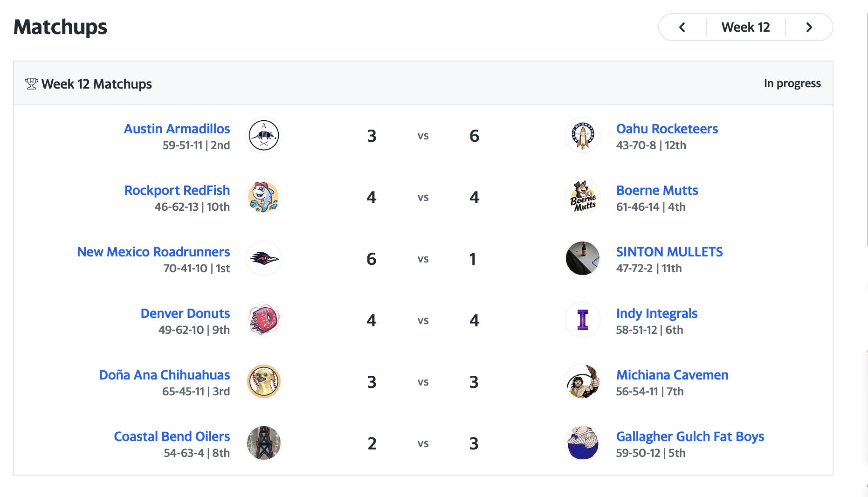868x497 pixels.
Task: Advance to next week with right chevron
Action: (x=809, y=28)
